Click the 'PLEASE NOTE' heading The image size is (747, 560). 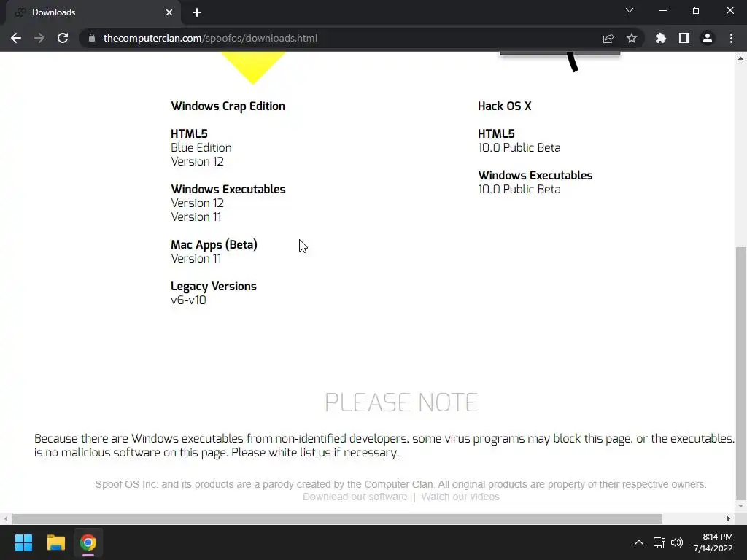coord(401,402)
